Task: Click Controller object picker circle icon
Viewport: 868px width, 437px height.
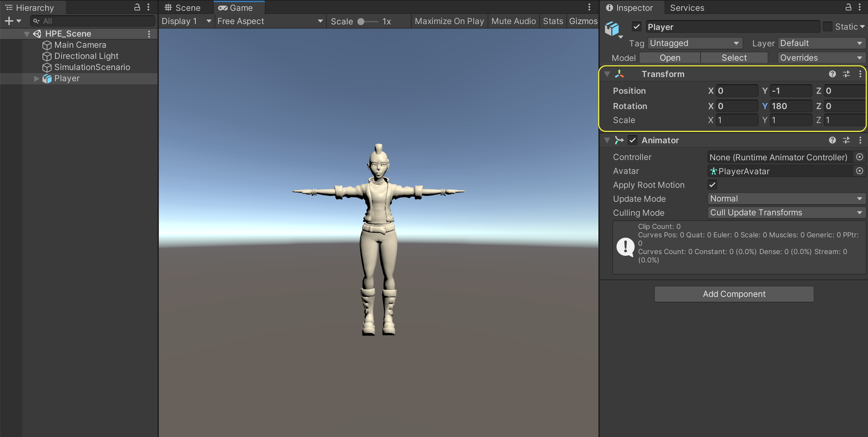Action: point(859,157)
